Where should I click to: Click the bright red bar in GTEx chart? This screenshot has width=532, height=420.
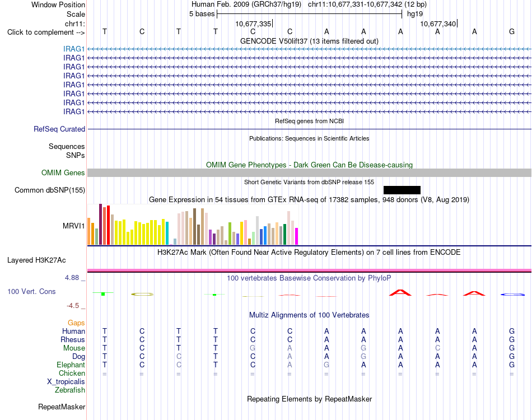108,225
